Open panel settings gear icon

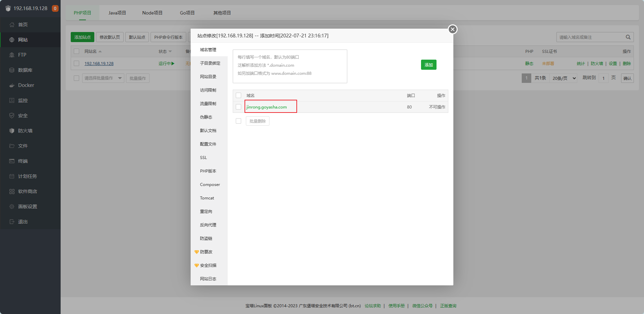[12, 207]
